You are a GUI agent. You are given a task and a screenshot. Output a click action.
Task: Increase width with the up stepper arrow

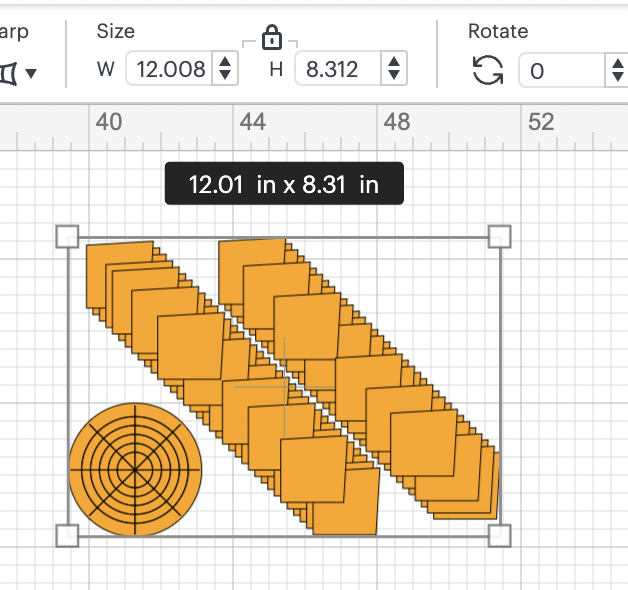[225, 62]
